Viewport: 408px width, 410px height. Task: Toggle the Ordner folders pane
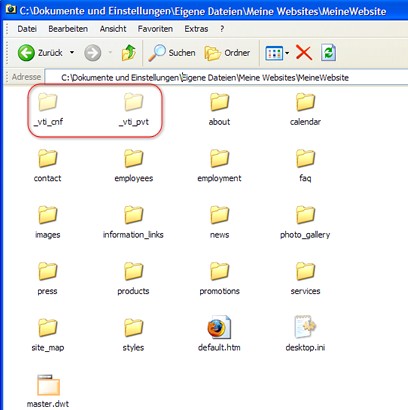coord(227,53)
